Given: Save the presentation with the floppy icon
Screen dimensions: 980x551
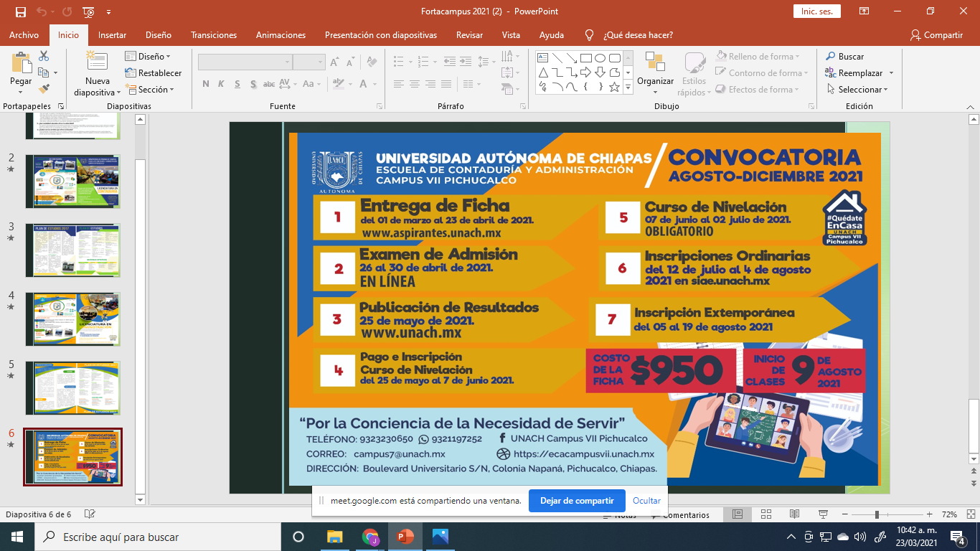Looking at the screenshot, I should tap(20, 12).
